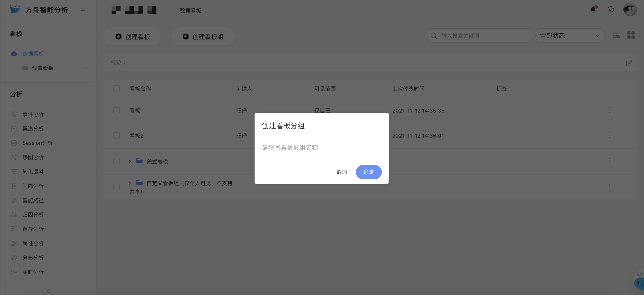Click the 预置看板 folder icon in sidebar
Viewport: 644px width, 295px height.
25,68
